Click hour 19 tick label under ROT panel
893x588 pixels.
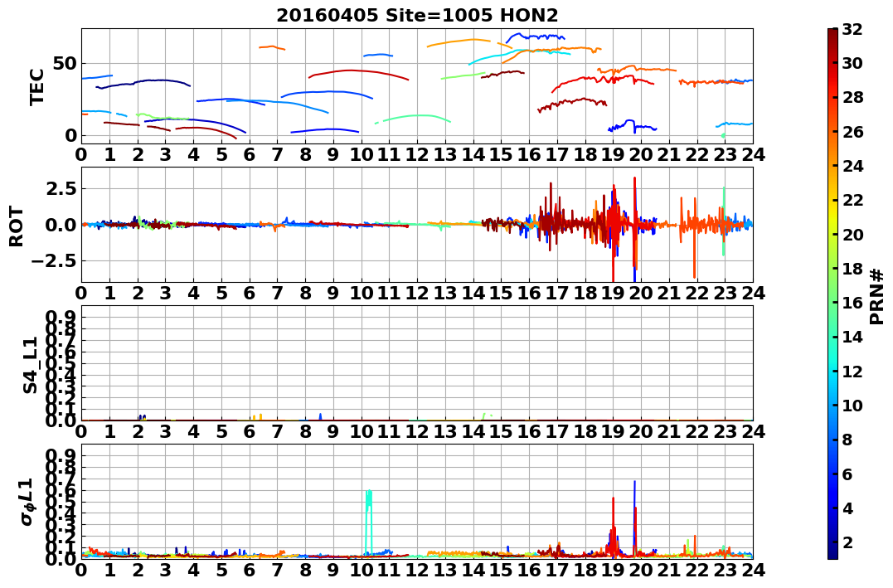pos(613,293)
